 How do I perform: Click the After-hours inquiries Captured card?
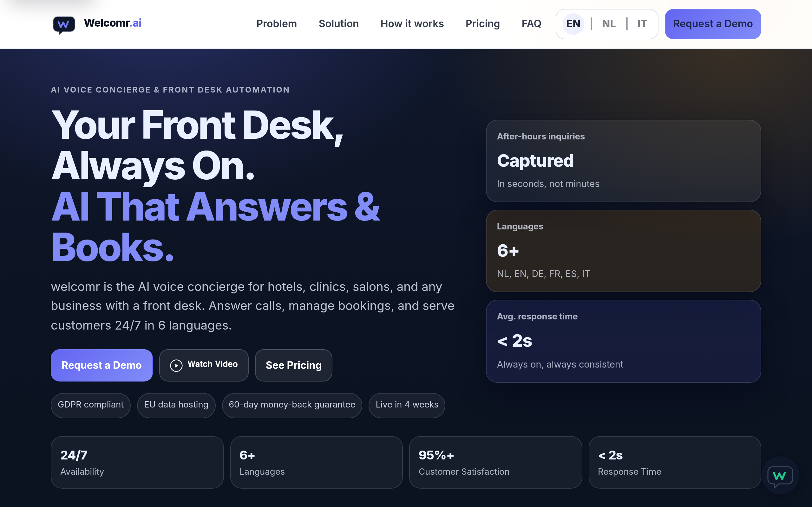click(x=623, y=161)
